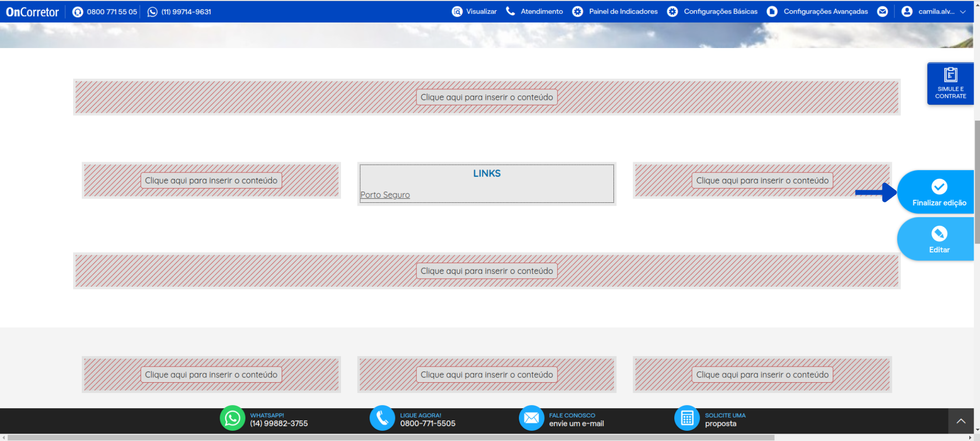Open Configurações Avançadas menu
This screenshot has height=441, width=980.
point(818,12)
